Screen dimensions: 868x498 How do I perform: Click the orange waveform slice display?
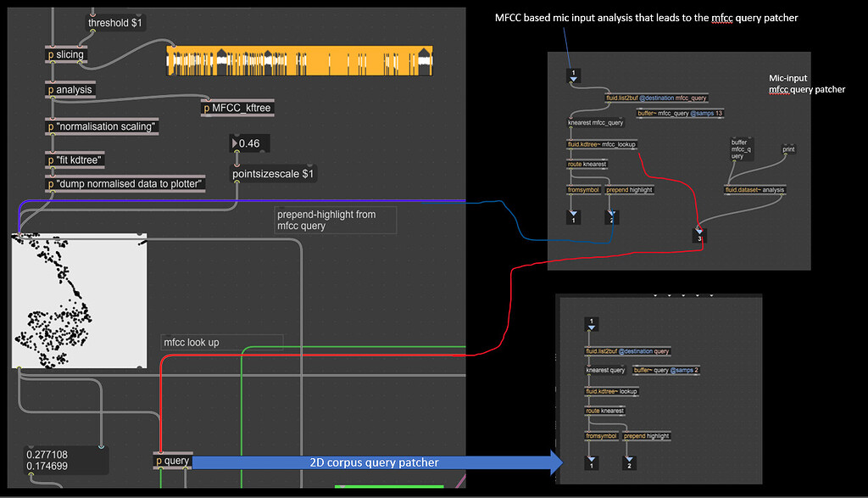[298, 61]
